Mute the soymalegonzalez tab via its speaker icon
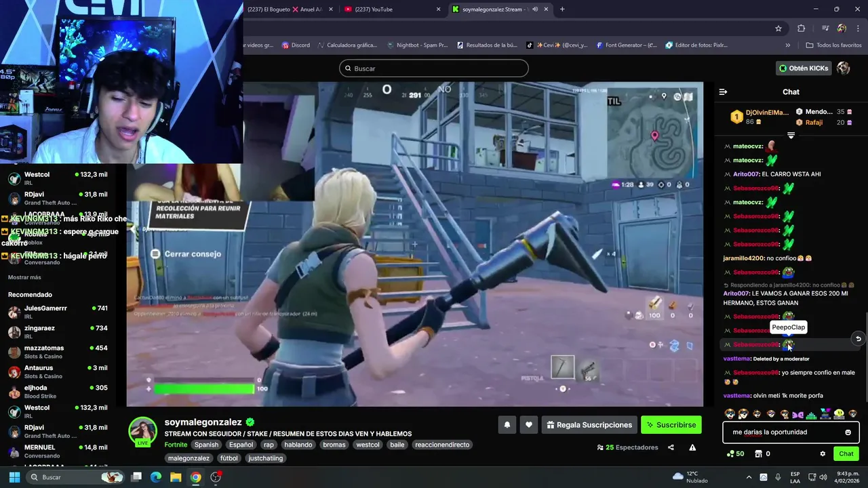Image resolution: width=868 pixels, height=488 pixels. coord(535,9)
